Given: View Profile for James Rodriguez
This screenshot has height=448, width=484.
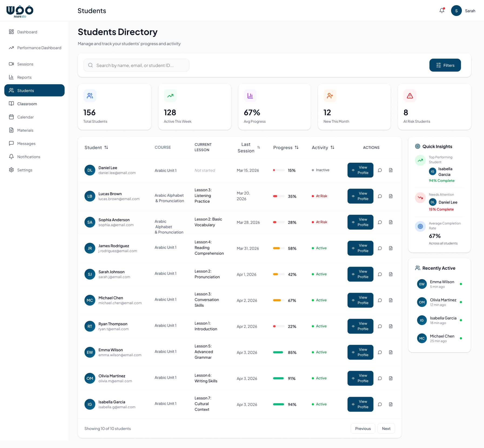Looking at the screenshot, I should [360, 248].
